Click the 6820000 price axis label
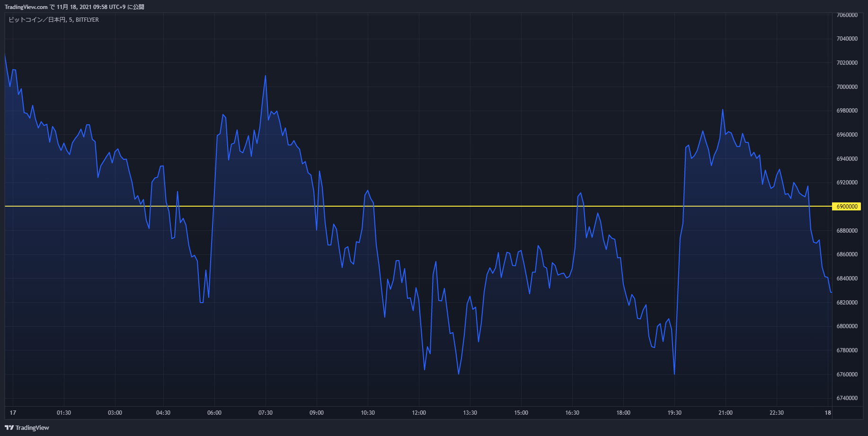The width and height of the screenshot is (868, 436). pos(847,303)
